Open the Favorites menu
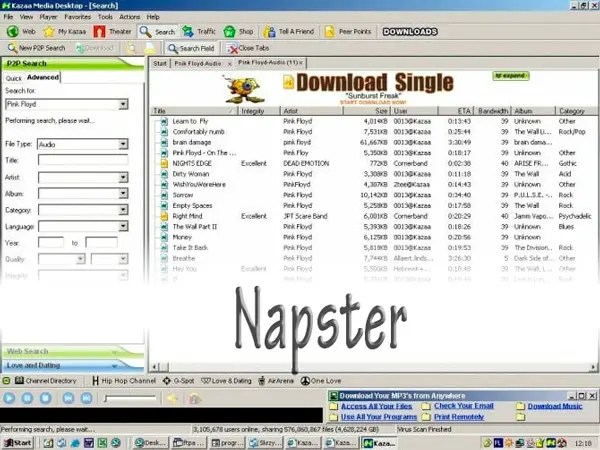The image size is (600, 450). [x=77, y=17]
